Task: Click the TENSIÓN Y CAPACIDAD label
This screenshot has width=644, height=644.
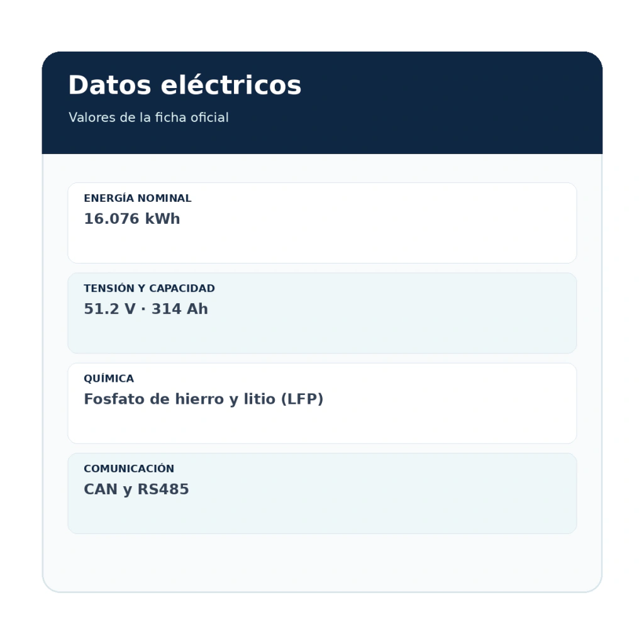Action: click(x=149, y=288)
